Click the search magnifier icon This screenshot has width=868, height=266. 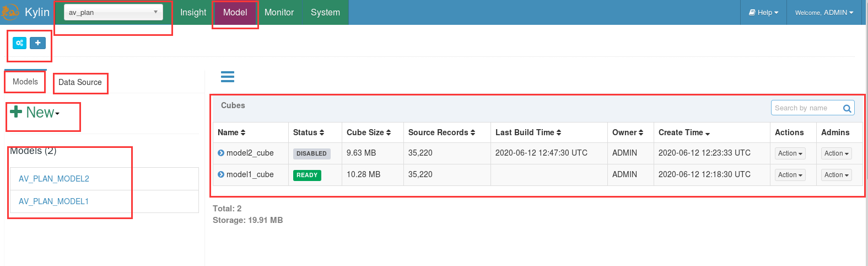(x=848, y=108)
